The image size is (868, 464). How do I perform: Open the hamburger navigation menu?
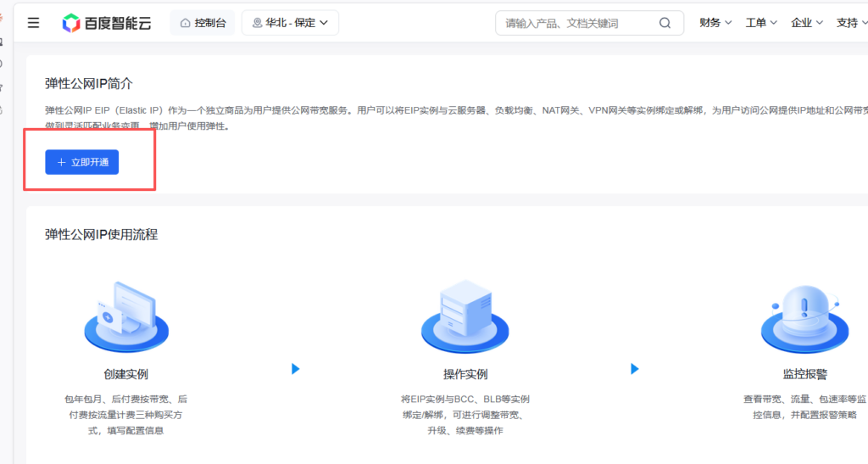tap(33, 23)
